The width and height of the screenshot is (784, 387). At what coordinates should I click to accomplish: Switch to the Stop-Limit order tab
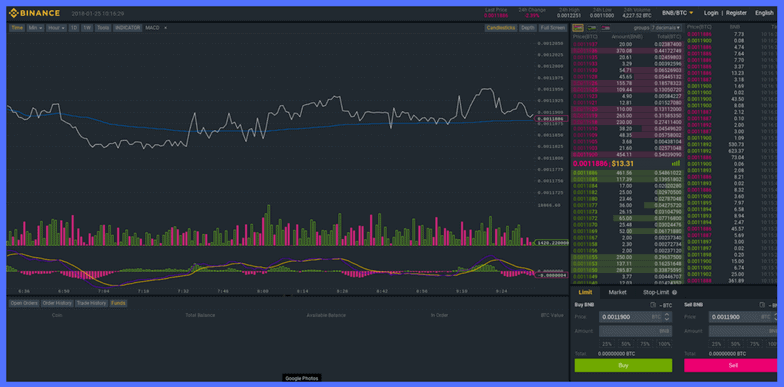(656, 292)
